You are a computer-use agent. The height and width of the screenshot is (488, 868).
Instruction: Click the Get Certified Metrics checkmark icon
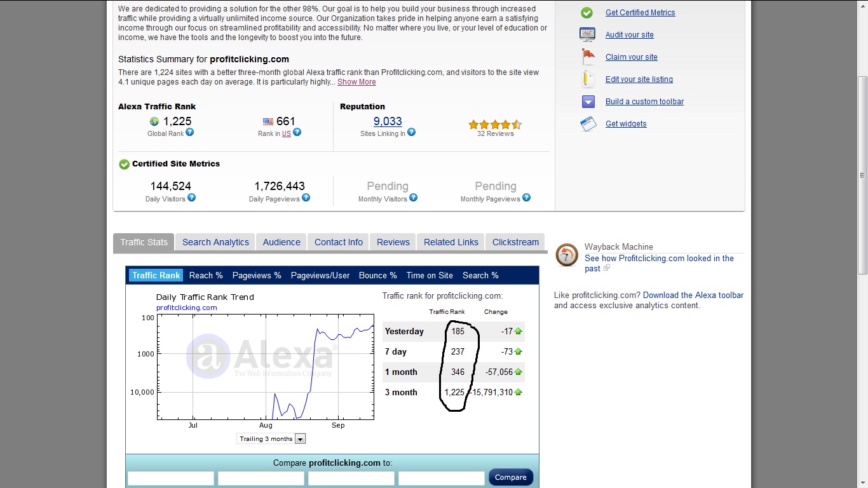tap(587, 13)
